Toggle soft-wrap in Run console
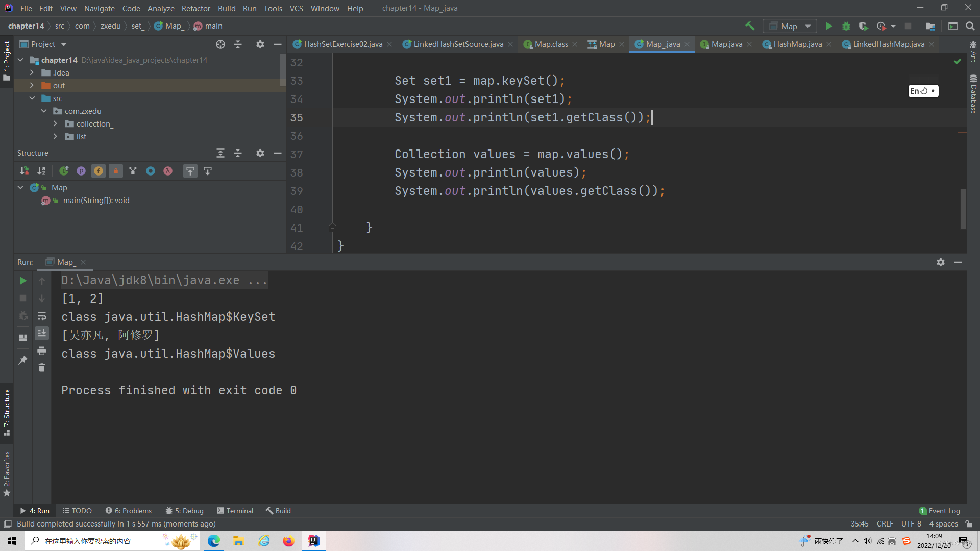This screenshot has width=980, height=551. tap(42, 316)
